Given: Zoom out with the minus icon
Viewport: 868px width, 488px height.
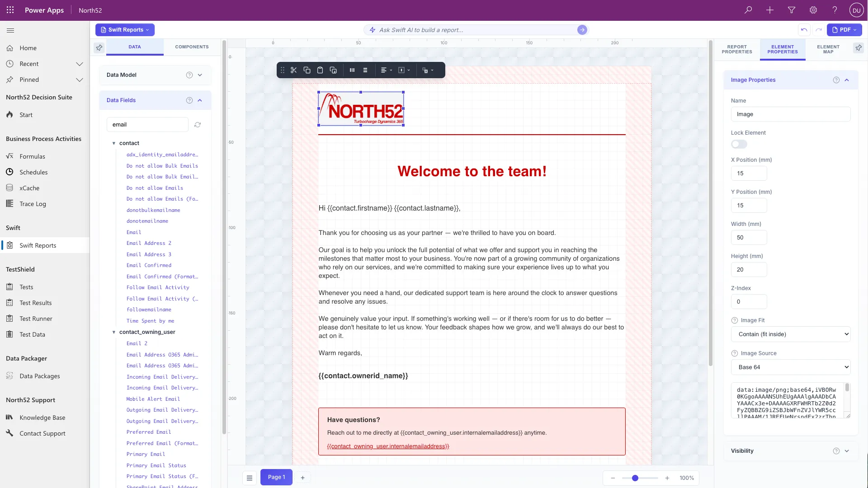Looking at the screenshot, I should click(x=613, y=478).
